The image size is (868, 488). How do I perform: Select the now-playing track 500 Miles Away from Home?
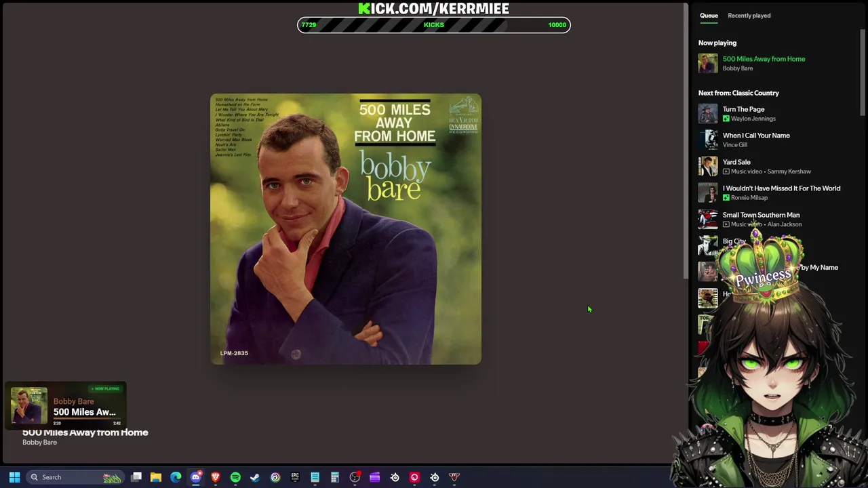point(764,59)
